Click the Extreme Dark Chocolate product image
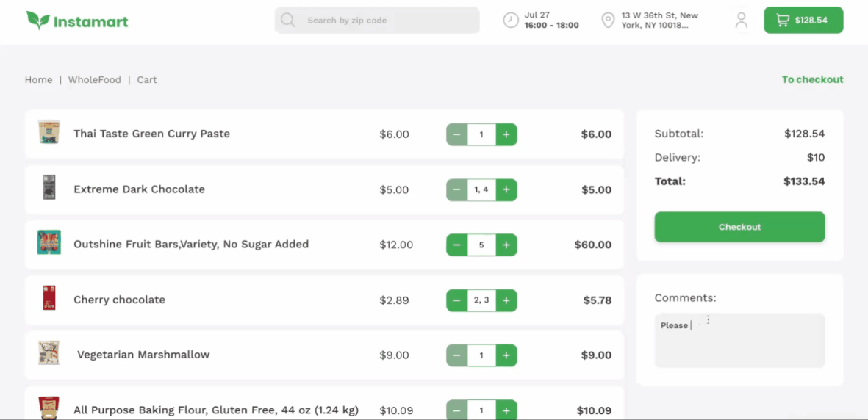Image resolution: width=868 pixels, height=420 pixels. pos(49,188)
